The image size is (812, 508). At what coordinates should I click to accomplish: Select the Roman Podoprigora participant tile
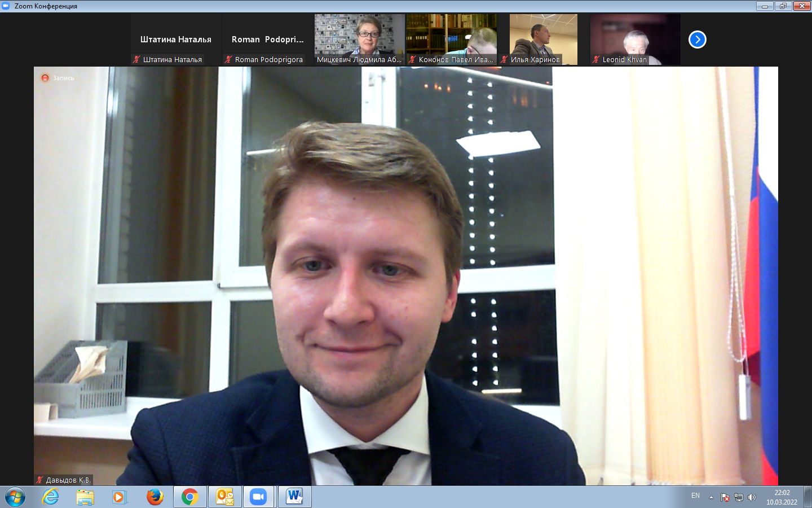point(267,40)
